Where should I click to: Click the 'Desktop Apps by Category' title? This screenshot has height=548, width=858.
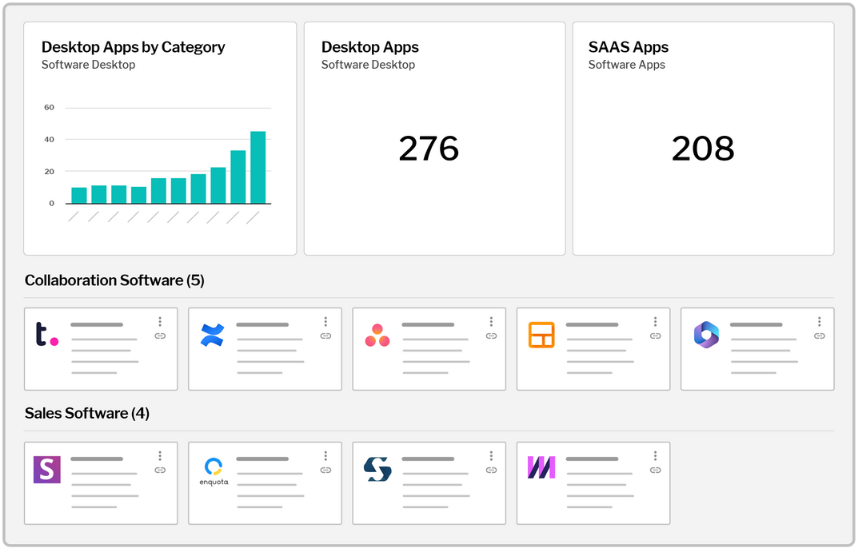(x=133, y=47)
